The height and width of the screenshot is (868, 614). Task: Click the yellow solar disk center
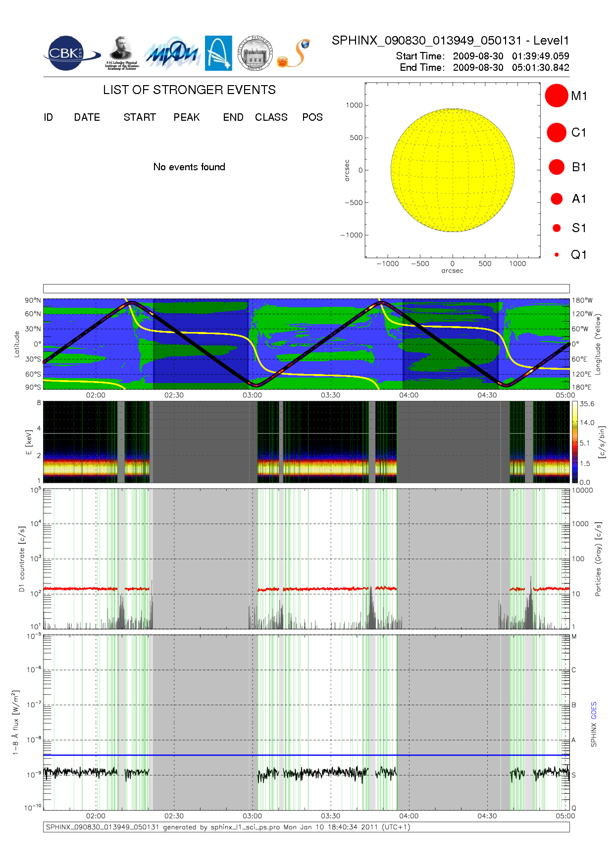coord(453,170)
